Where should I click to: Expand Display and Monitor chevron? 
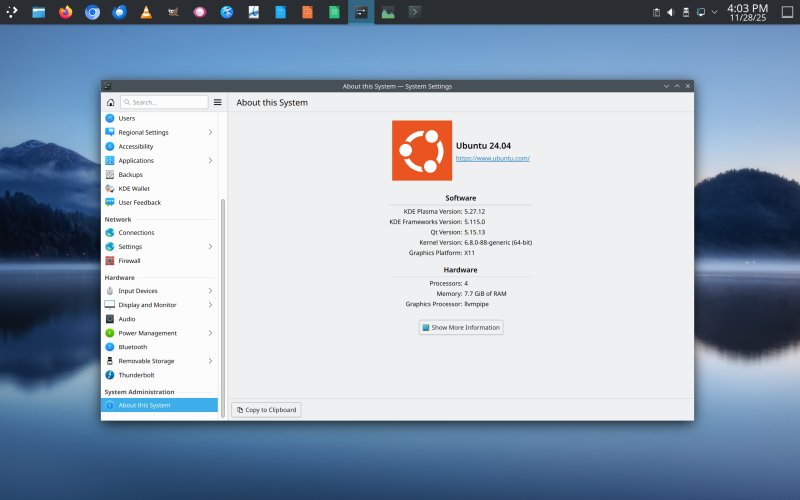(210, 305)
